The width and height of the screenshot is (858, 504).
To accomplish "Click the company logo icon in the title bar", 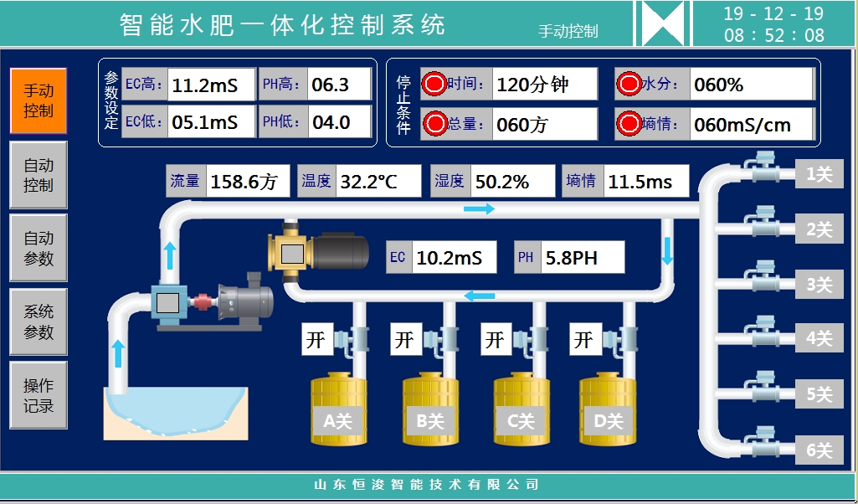I will pos(665,23).
